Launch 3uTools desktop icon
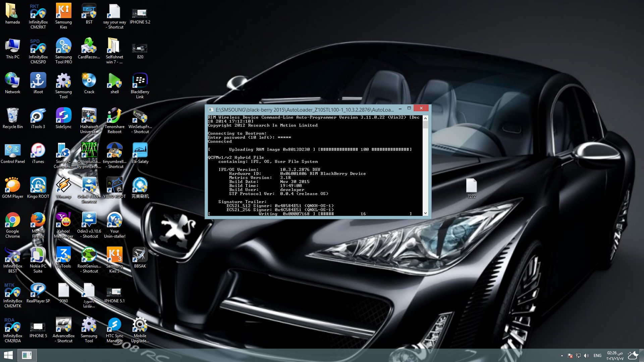This screenshot has height=362, width=644. coord(63,258)
